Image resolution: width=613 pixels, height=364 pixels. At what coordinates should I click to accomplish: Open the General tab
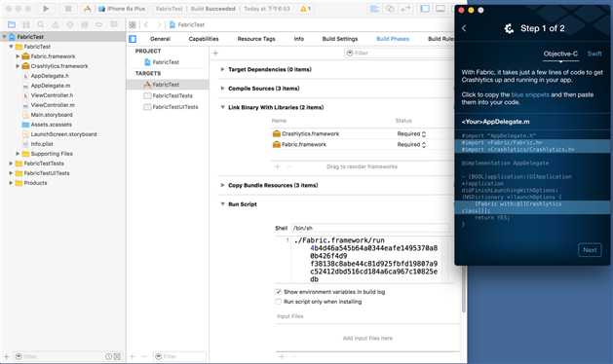coord(160,39)
